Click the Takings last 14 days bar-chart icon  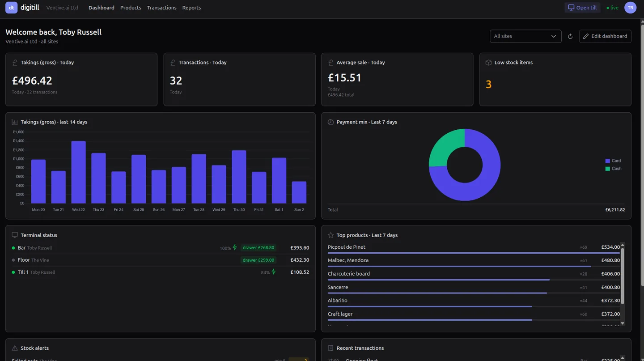[15, 122]
